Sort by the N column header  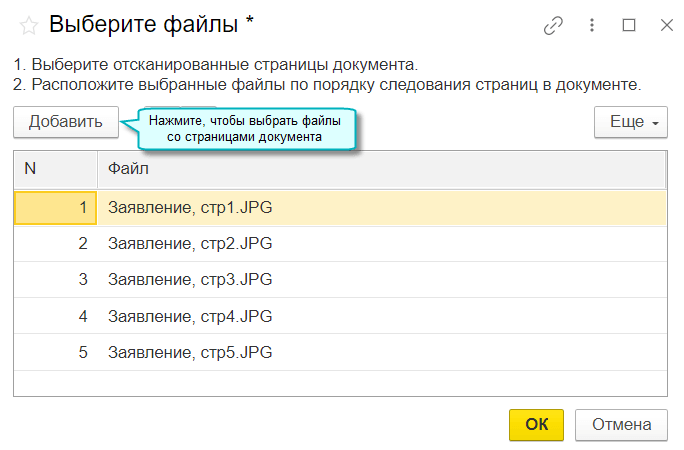coord(55,169)
